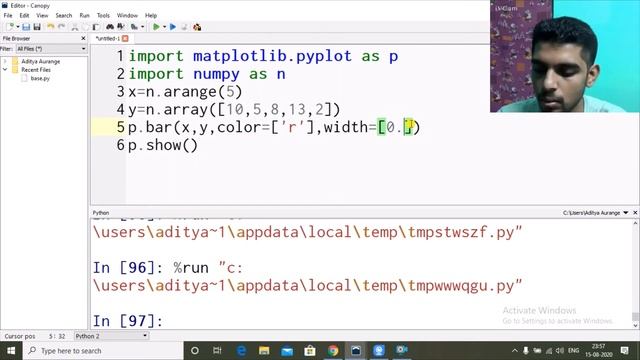The width and height of the screenshot is (640, 360).
Task: Click the Redo arrow icon
Action: [x=61, y=27]
